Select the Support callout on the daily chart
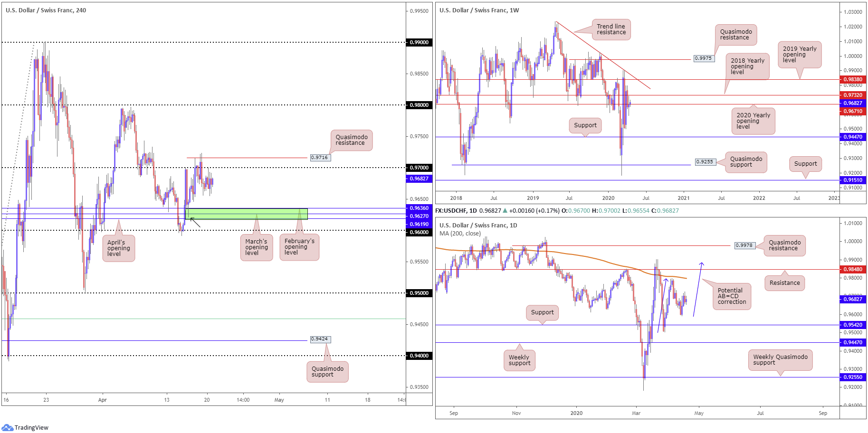The image size is (868, 433). point(543,312)
